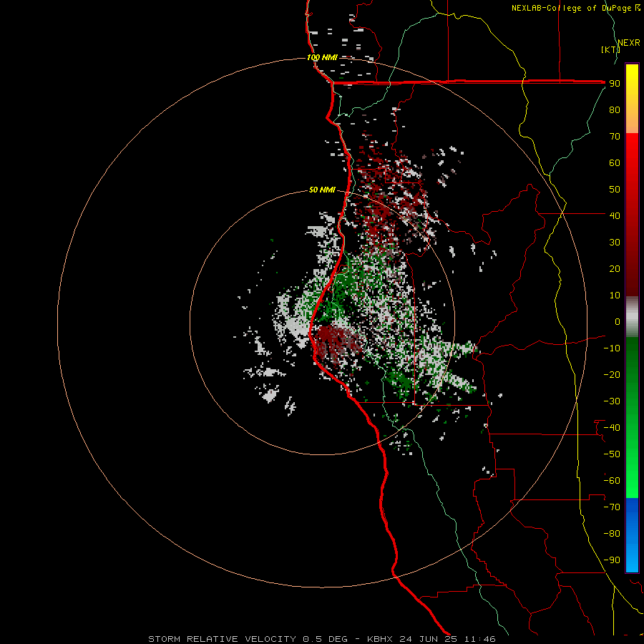
Task: Click the -80 velocity scale label
Action: (x=612, y=534)
